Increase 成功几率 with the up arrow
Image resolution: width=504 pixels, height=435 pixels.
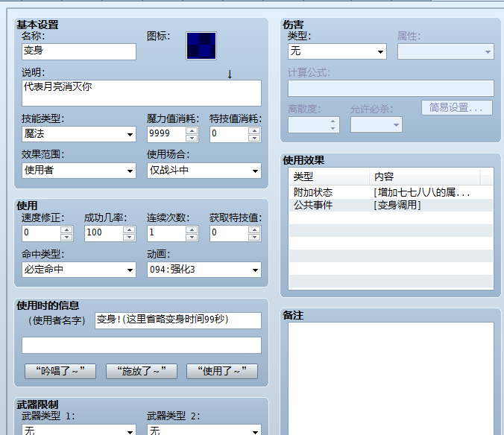129,230
